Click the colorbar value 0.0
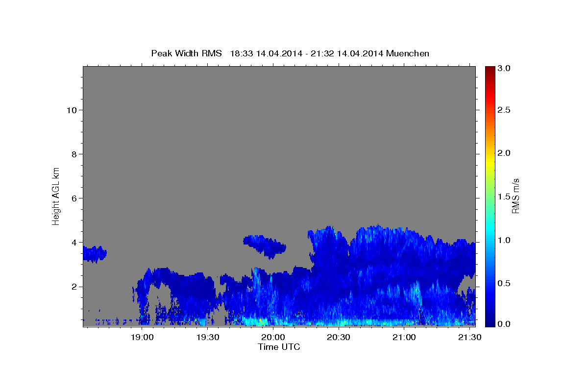The width and height of the screenshot is (588, 392). (x=504, y=324)
